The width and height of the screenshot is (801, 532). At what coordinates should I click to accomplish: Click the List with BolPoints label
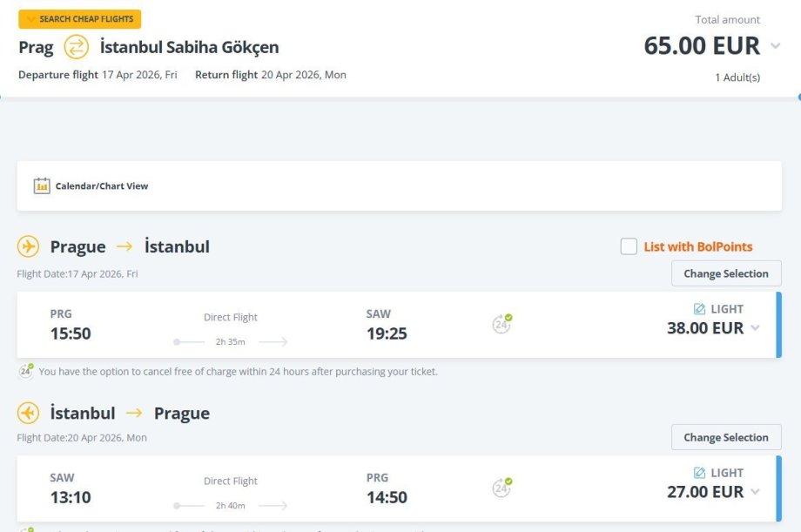tap(698, 246)
